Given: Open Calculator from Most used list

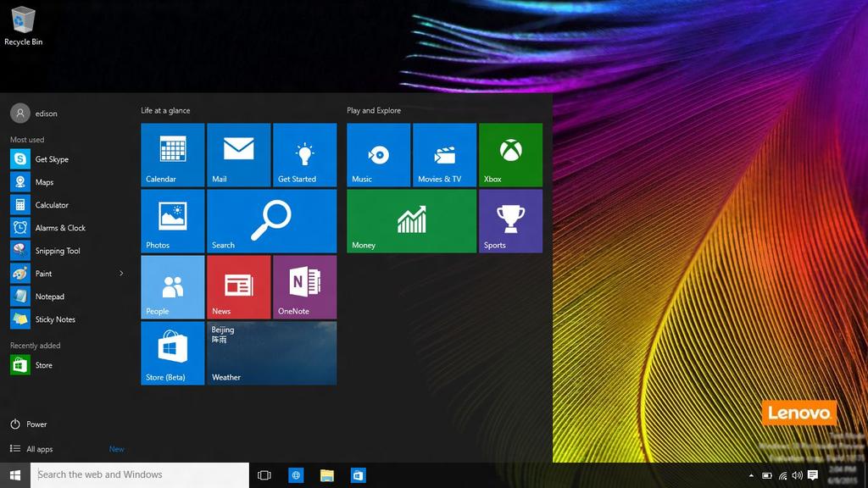Looking at the screenshot, I should pyautogui.click(x=67, y=205).
